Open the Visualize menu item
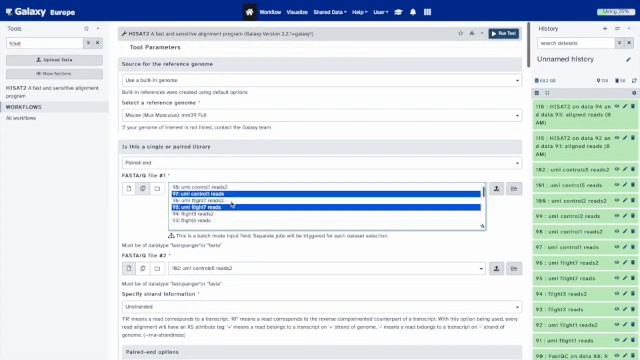This screenshot has height=360, width=640. pyautogui.click(x=297, y=12)
